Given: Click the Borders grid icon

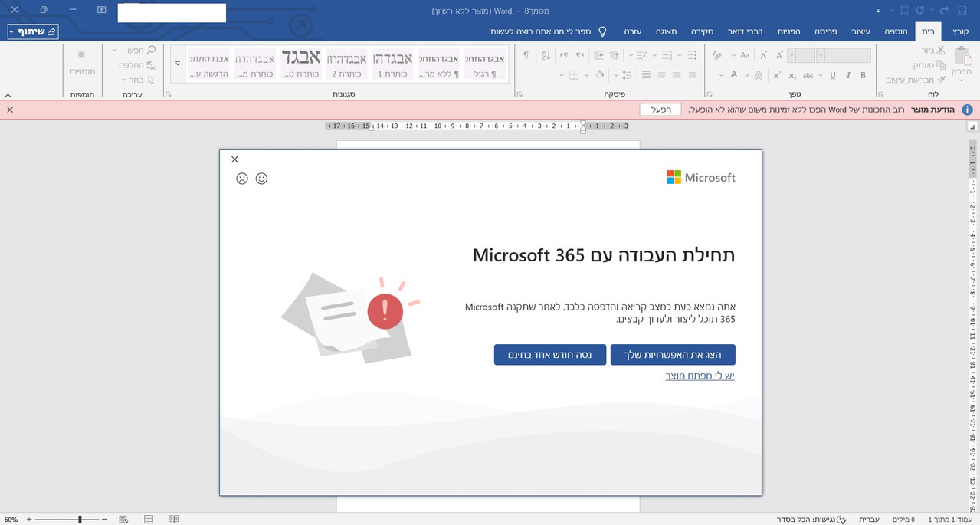Looking at the screenshot, I should 574,75.
